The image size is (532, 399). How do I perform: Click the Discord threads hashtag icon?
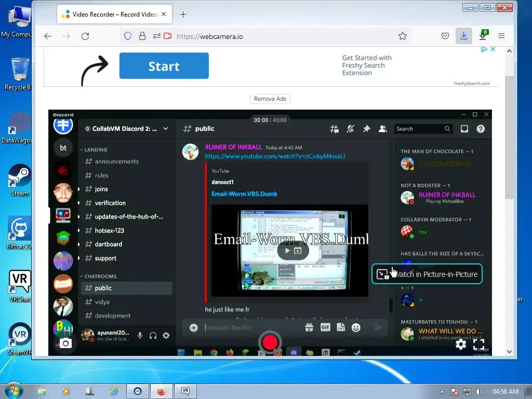(x=334, y=129)
